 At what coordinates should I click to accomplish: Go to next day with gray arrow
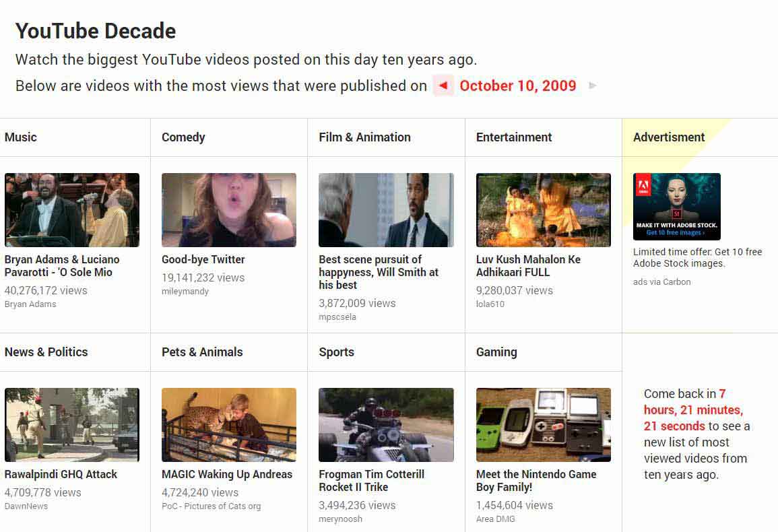(x=593, y=86)
